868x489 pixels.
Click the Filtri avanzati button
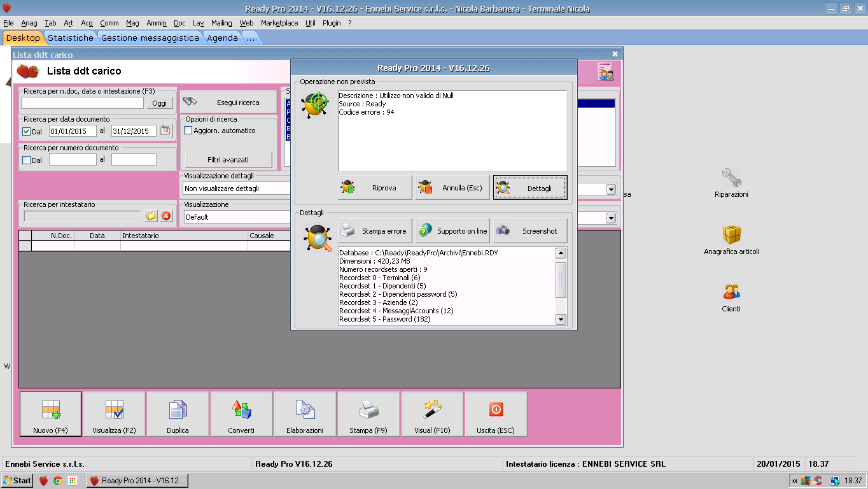point(228,159)
